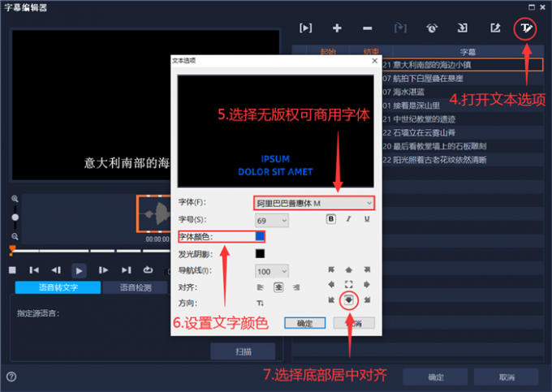Play the video preview

pyautogui.click(x=79, y=270)
